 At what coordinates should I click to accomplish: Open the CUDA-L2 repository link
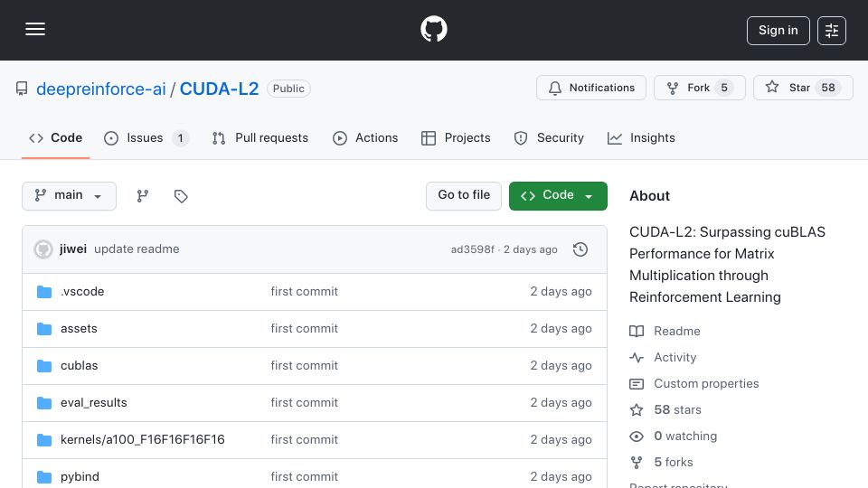pos(219,89)
